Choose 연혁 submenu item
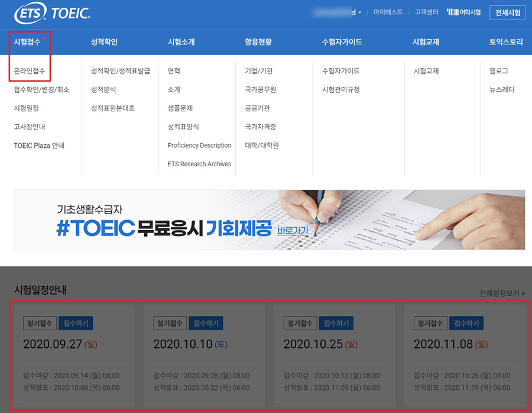The image size is (532, 413). tap(174, 70)
